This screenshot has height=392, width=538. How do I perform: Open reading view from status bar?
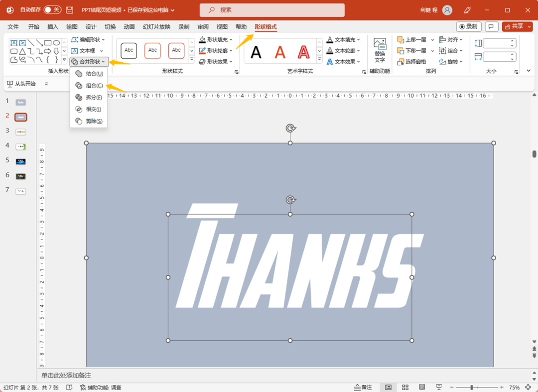tap(422, 387)
